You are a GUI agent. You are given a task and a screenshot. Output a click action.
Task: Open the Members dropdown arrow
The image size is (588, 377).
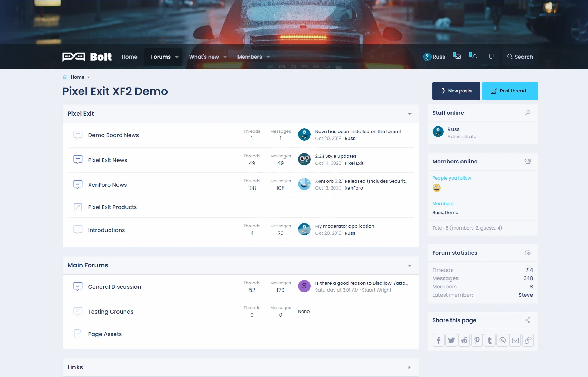268,57
